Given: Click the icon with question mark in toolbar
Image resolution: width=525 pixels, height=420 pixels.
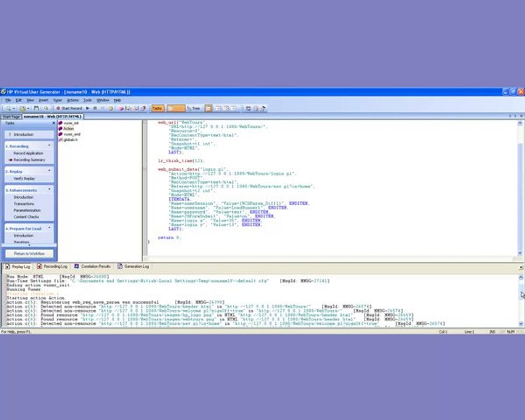Looking at the screenshot, I should pos(143,108).
